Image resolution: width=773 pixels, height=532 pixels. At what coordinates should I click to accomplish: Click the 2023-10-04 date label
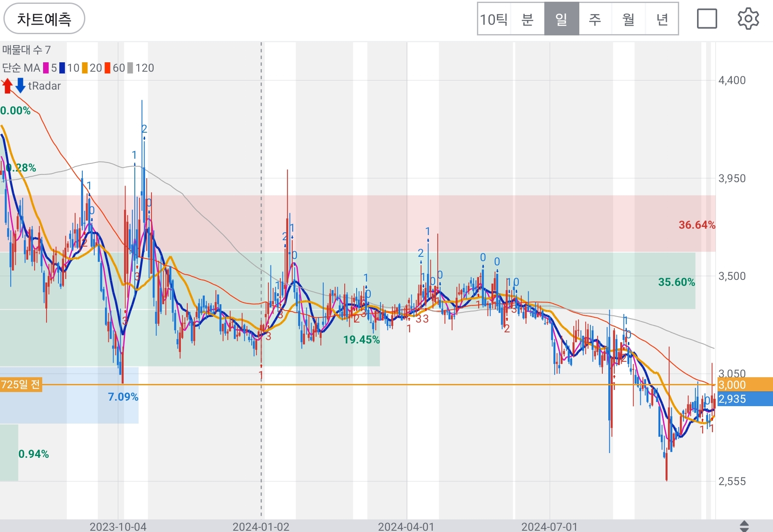(x=118, y=527)
